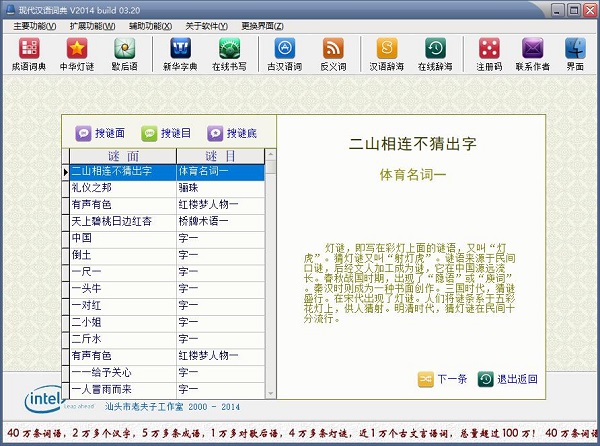This screenshot has height=446, width=600.
Task: Expand the 扩展功能 dropdown menu
Action: [95, 23]
